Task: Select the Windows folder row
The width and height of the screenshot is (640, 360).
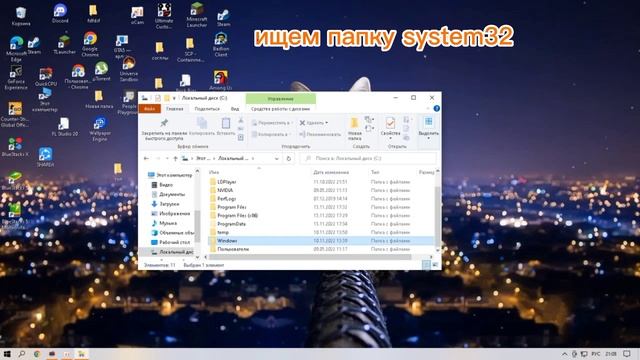Action: point(321,241)
